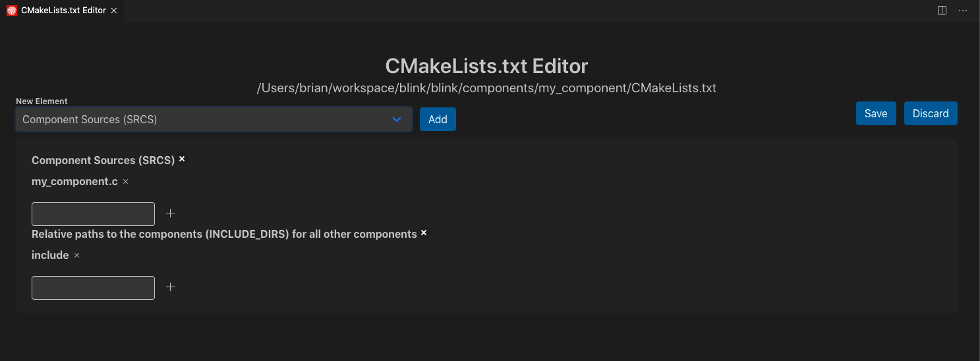980x361 pixels.
Task: Click the plus icon beside the INCLUDE_DIRS input
Action: tap(170, 287)
